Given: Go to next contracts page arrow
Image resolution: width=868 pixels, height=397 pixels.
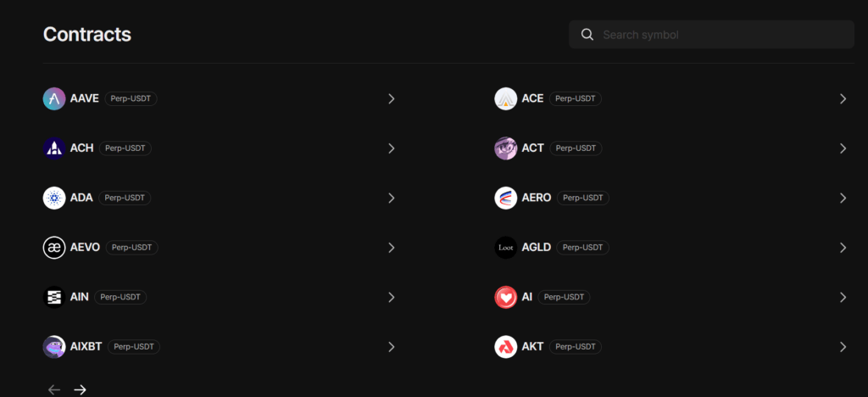Looking at the screenshot, I should (81, 389).
